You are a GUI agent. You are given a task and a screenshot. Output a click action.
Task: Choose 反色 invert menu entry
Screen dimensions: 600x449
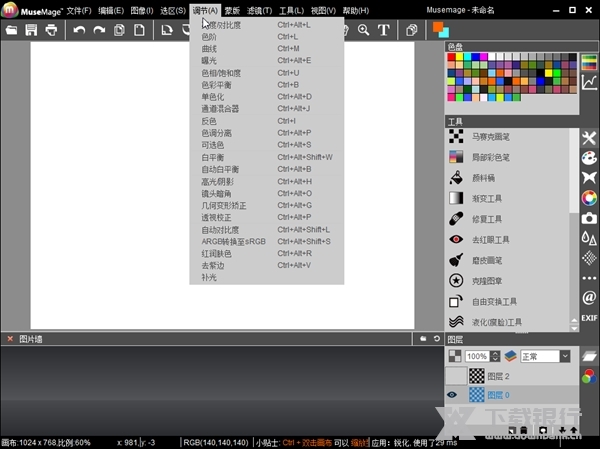267,121
